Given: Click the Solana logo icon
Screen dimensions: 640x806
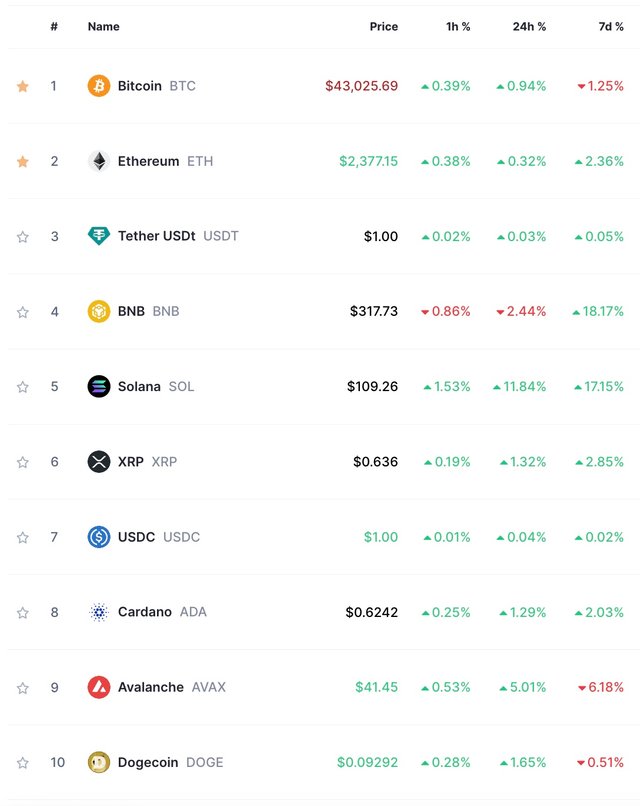Looking at the screenshot, I should pos(99,386).
